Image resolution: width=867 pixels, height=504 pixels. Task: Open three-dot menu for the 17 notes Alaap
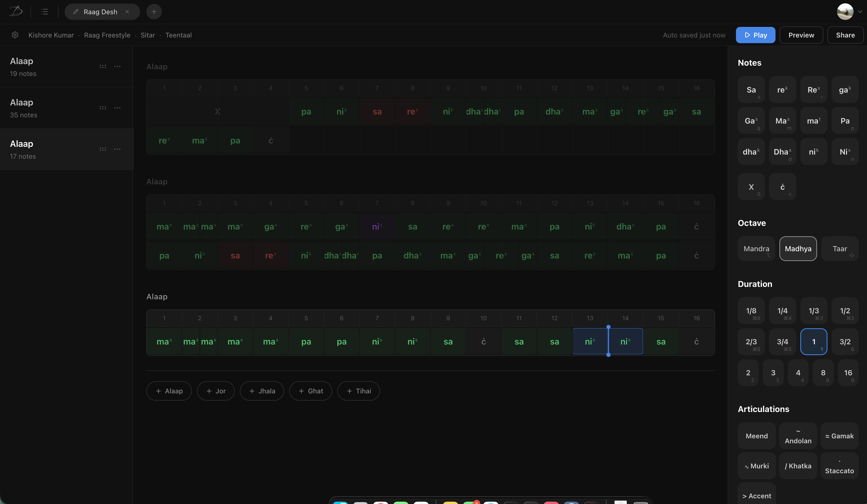117,149
